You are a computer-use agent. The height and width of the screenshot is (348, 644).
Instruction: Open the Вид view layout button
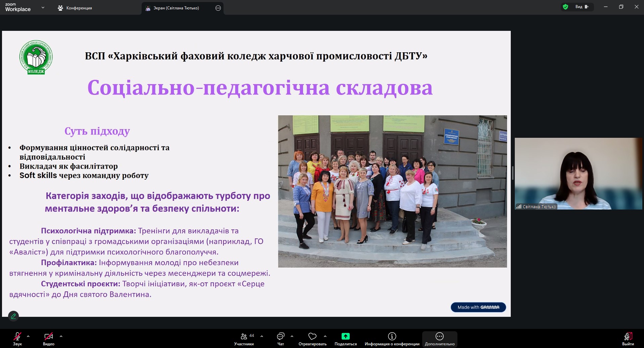(582, 7)
